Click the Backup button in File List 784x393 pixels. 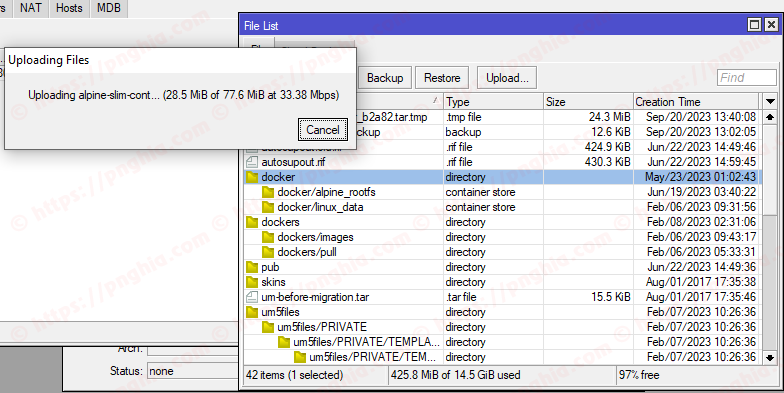point(384,78)
